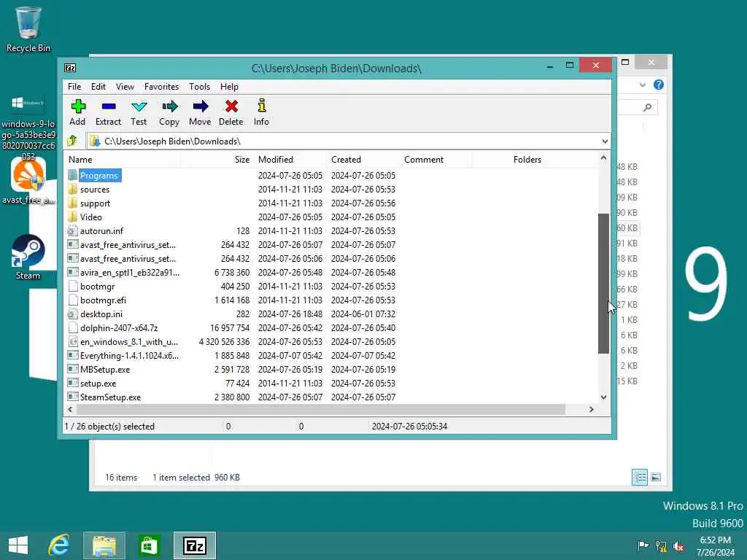
Task: Select the sources folder
Action: coord(95,190)
